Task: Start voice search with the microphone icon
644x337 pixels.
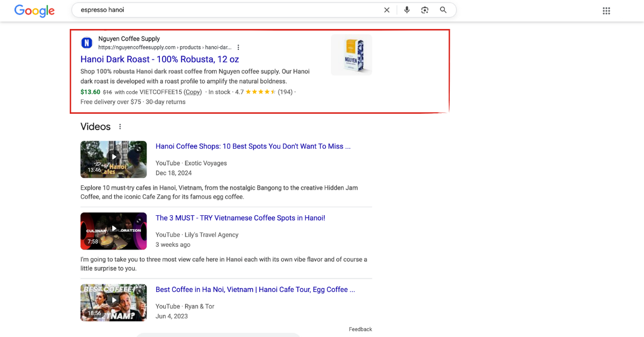Action: (407, 10)
